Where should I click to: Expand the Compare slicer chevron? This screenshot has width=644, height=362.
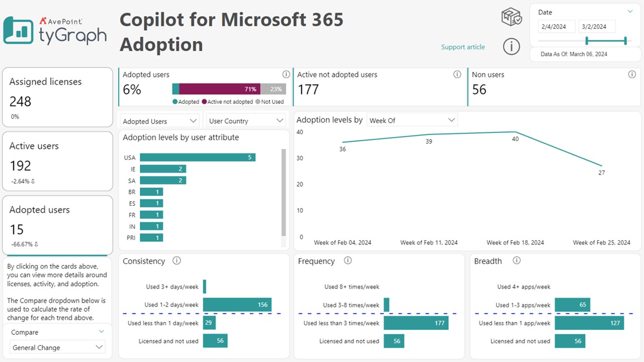click(102, 331)
